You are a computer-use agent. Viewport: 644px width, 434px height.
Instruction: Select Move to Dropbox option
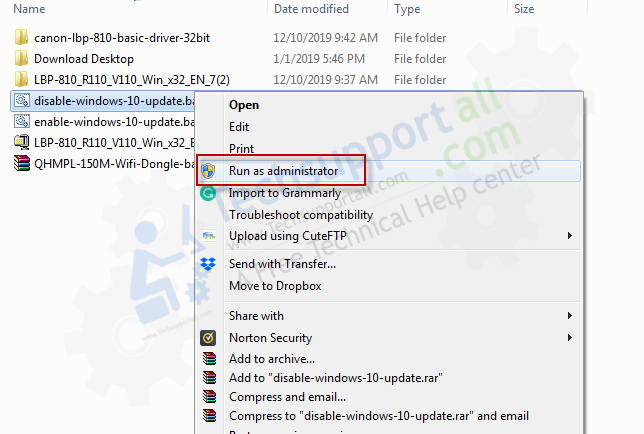[x=275, y=286]
